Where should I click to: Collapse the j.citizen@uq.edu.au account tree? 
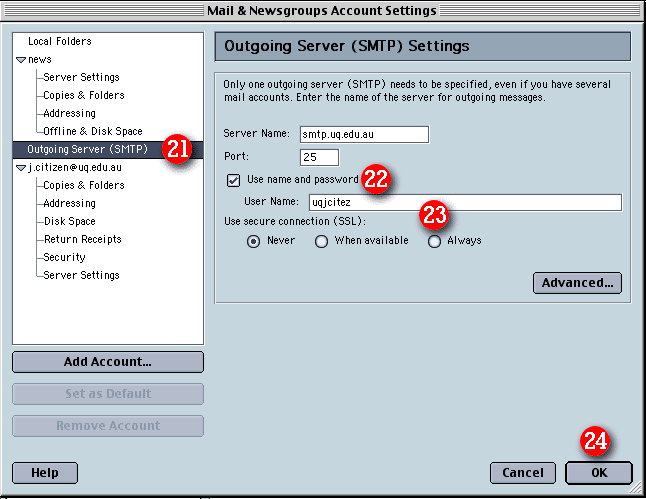pyautogui.click(x=21, y=168)
